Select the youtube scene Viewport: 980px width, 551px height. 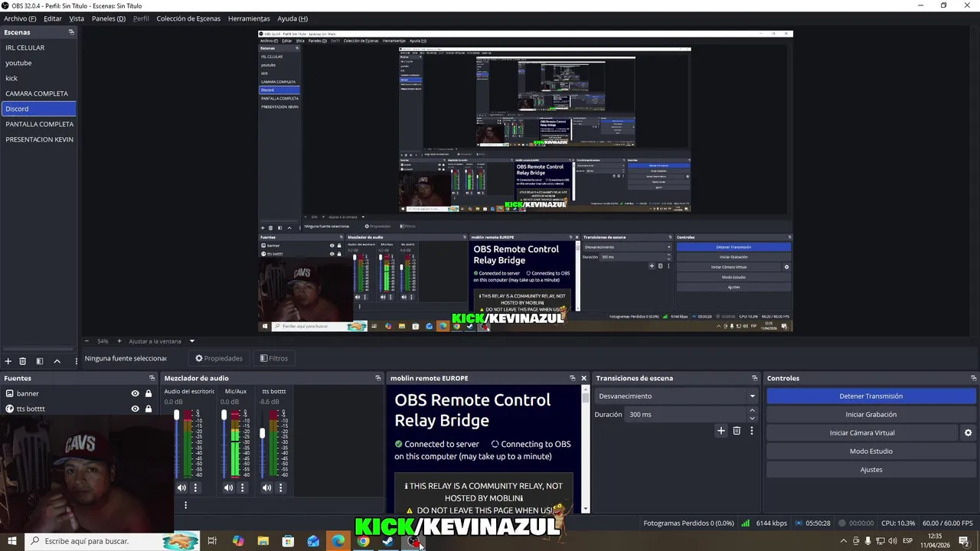38,63
